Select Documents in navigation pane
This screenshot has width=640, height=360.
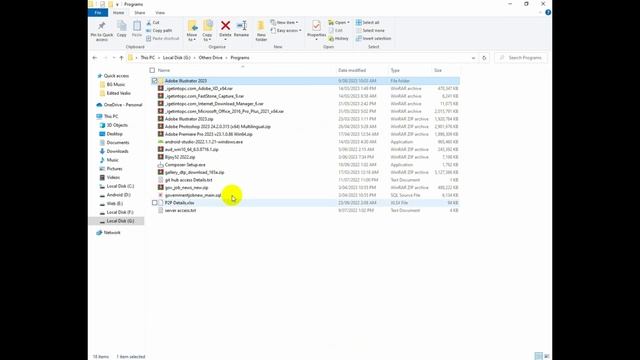[x=118, y=142]
